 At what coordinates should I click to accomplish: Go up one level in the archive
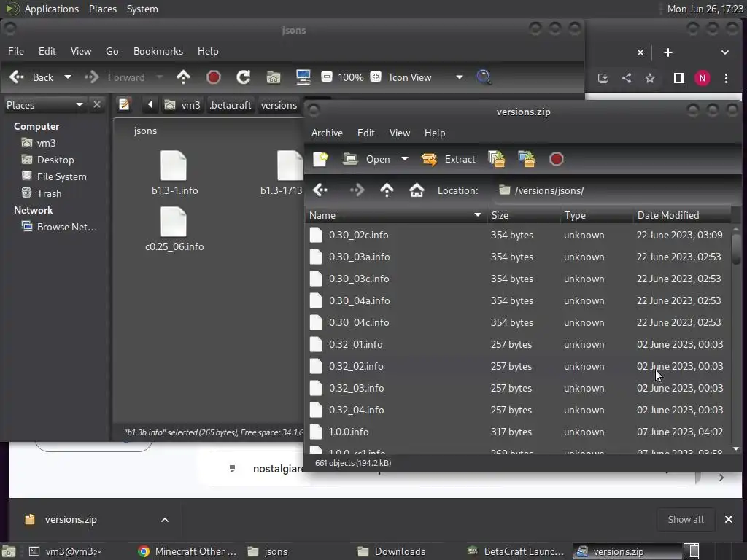(x=387, y=190)
